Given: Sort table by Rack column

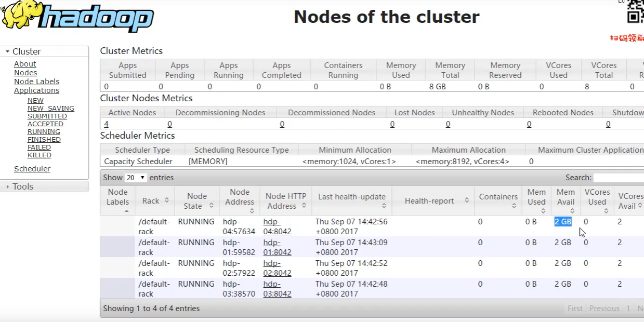Looking at the screenshot, I should tap(155, 200).
